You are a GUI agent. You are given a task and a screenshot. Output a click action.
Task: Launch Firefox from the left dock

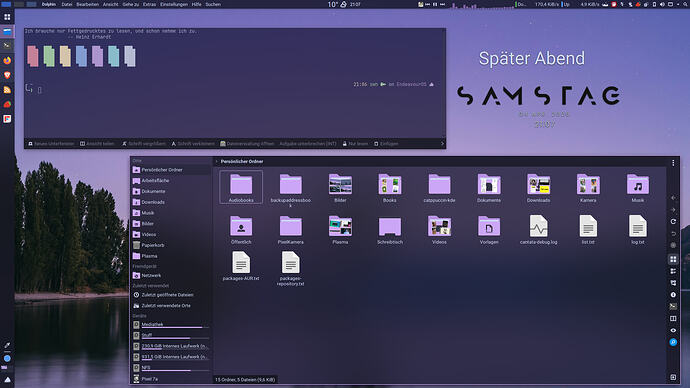tap(7, 60)
